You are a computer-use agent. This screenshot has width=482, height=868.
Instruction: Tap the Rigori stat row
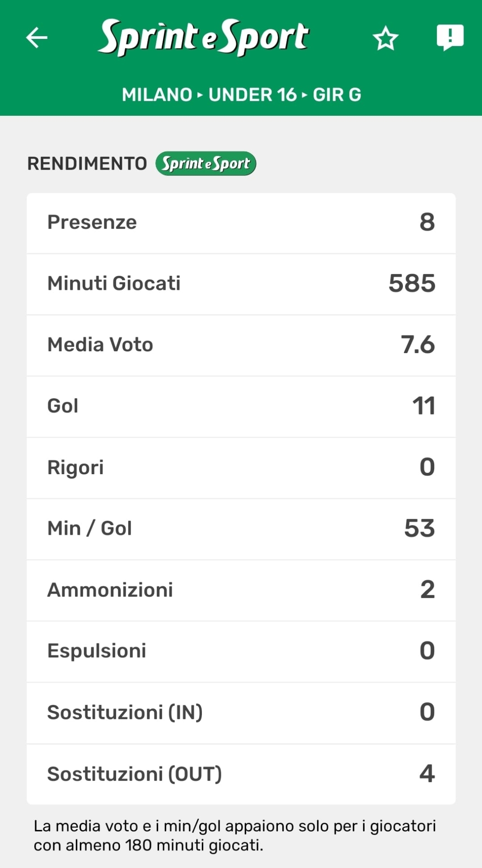pos(241,467)
